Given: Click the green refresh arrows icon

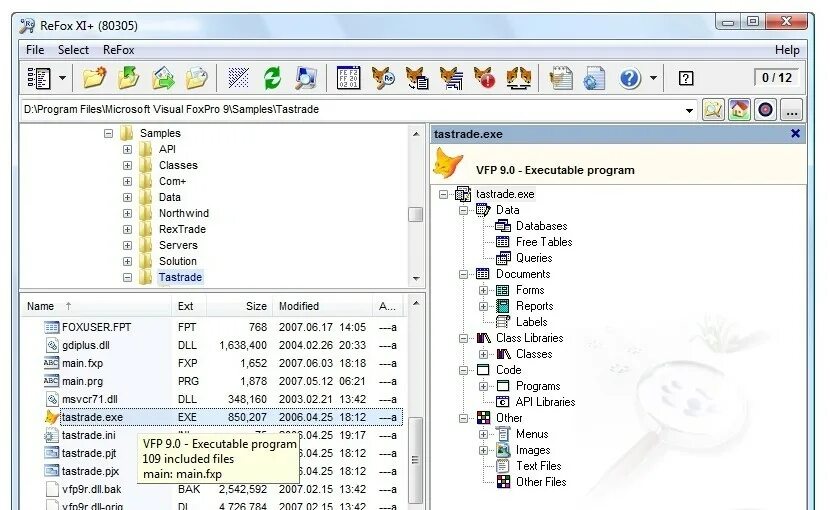Looking at the screenshot, I should (272, 78).
